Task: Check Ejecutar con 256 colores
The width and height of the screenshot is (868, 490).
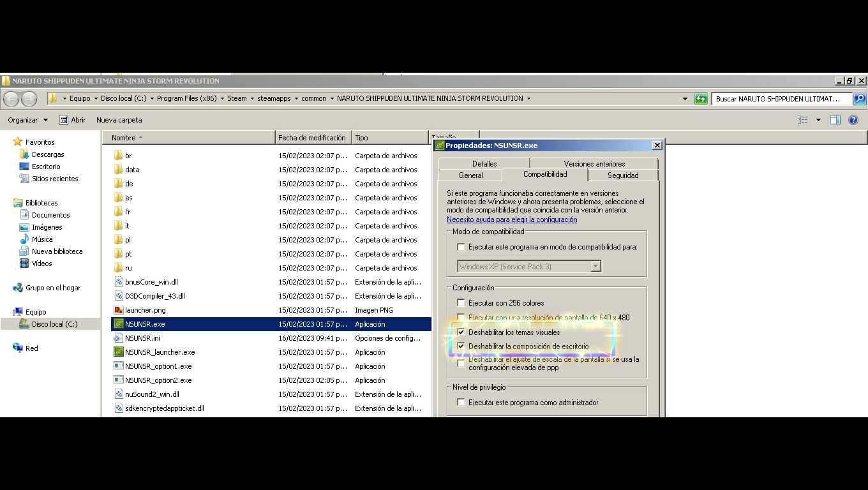Action: coord(461,303)
